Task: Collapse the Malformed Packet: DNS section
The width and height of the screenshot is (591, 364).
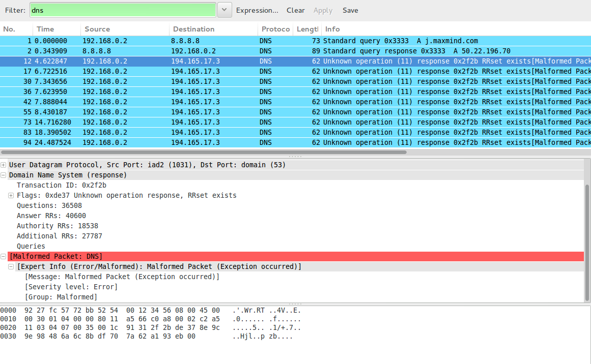Action: (4, 256)
